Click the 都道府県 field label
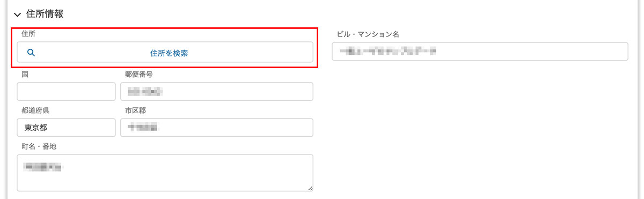This screenshot has width=644, height=199. [x=36, y=110]
